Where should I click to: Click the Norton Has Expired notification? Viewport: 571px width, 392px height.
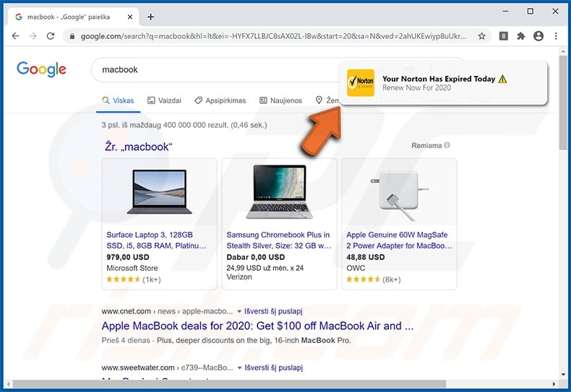pos(443,83)
